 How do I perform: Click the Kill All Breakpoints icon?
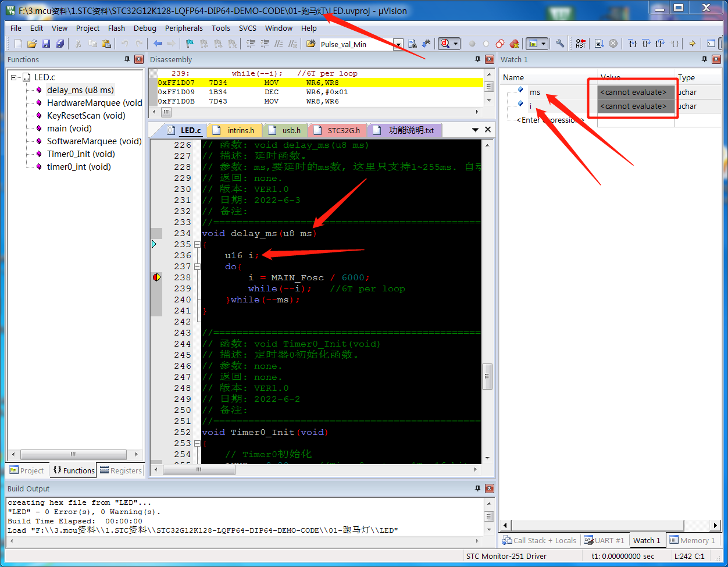coord(514,44)
